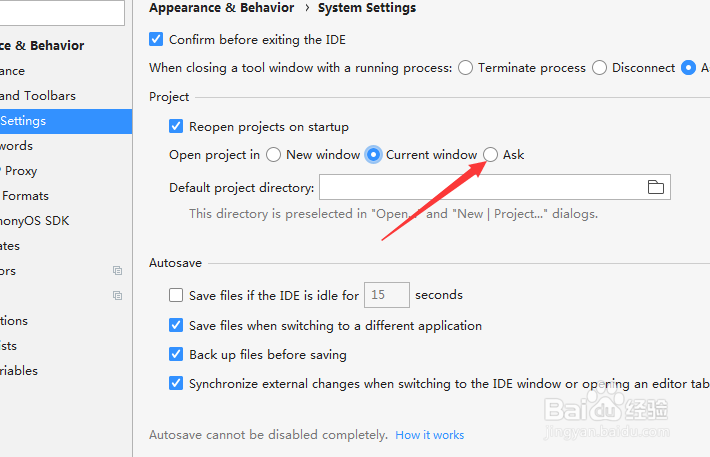Click the Default project directory text field
This screenshot has height=457, width=710.
pos(480,187)
